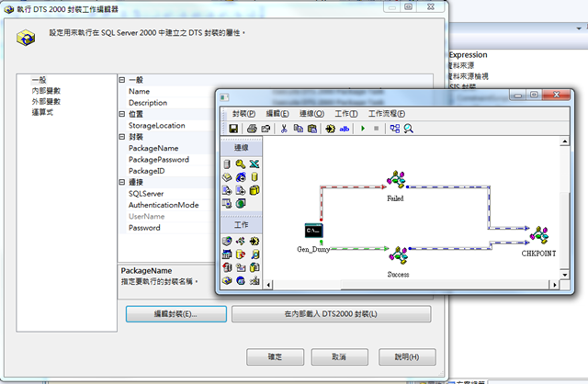Select the Access key connection icon
The height and width of the screenshot is (384, 588).
(x=241, y=164)
